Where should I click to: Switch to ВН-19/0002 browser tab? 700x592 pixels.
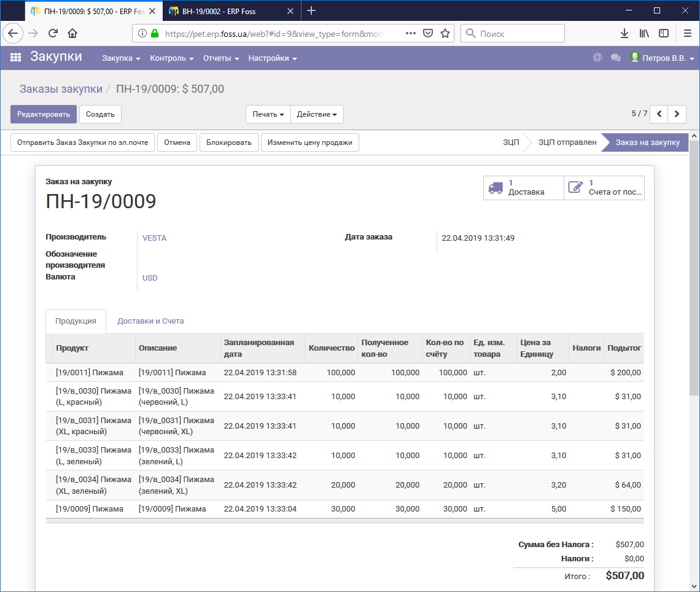click(x=231, y=11)
